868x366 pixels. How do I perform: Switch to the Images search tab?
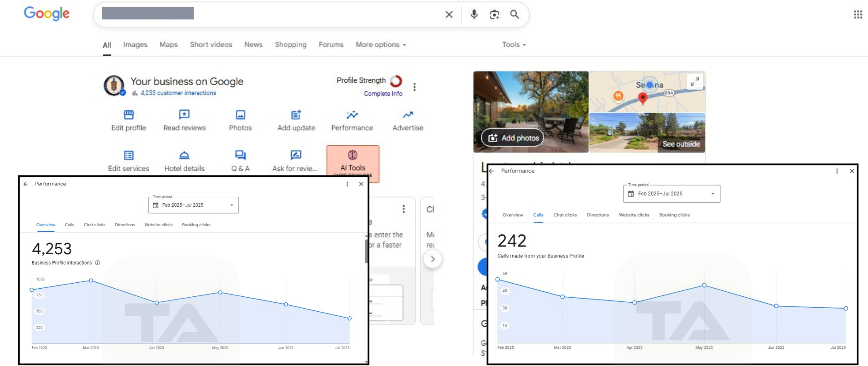135,45
